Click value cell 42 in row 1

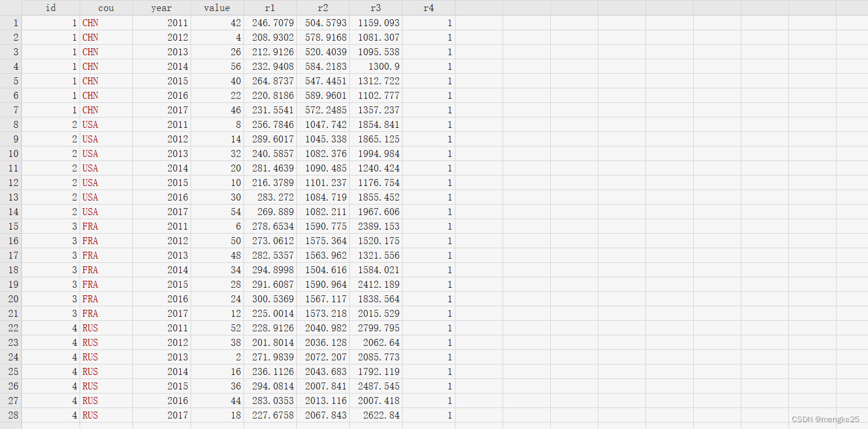point(217,23)
